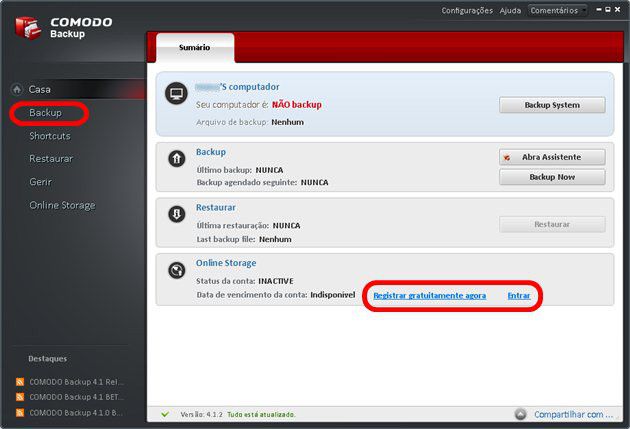Click the green update checkmark in status bar

point(165,414)
